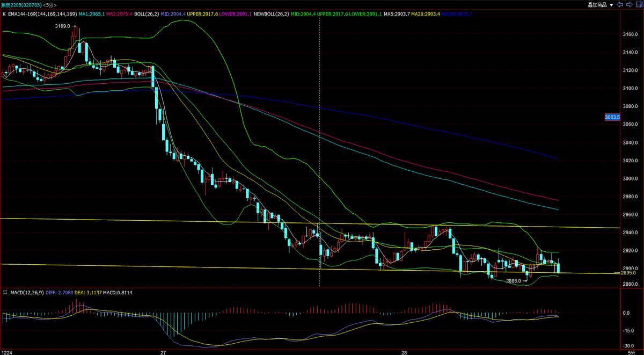Click the 3063.5 price tag on axis
The width and height of the screenshot is (644, 355).
coord(612,117)
